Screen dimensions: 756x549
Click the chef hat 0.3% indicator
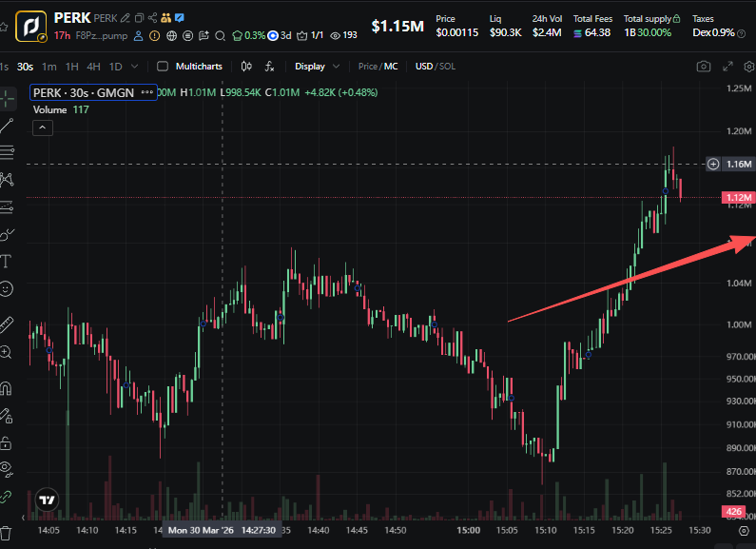(248, 36)
